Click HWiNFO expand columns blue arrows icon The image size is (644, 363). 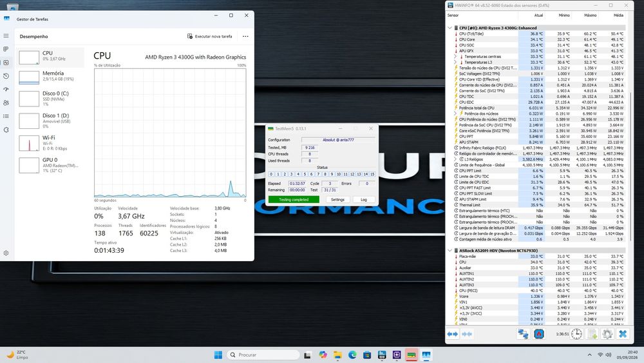(453, 334)
